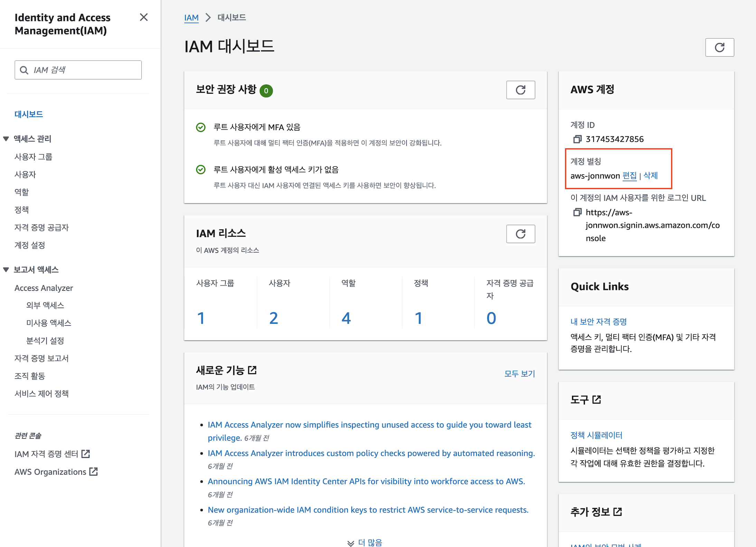Refresh the IAM 리소스 panel

[520, 234]
